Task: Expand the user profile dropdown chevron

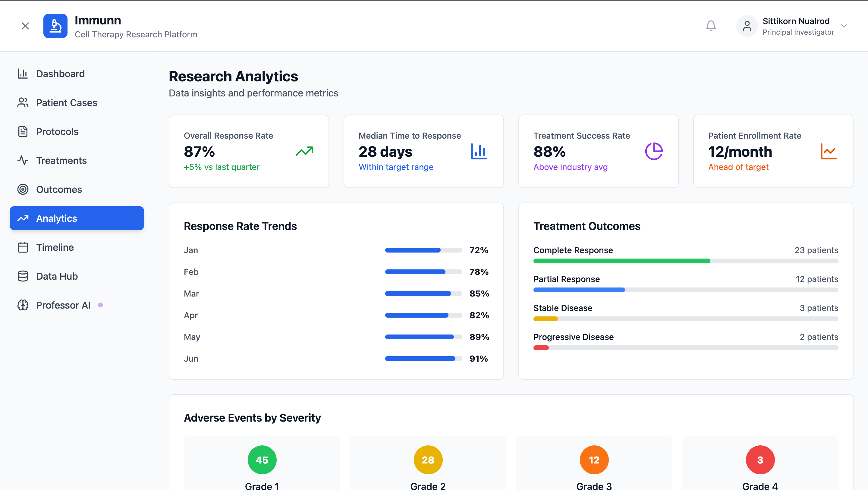Action: (x=844, y=26)
